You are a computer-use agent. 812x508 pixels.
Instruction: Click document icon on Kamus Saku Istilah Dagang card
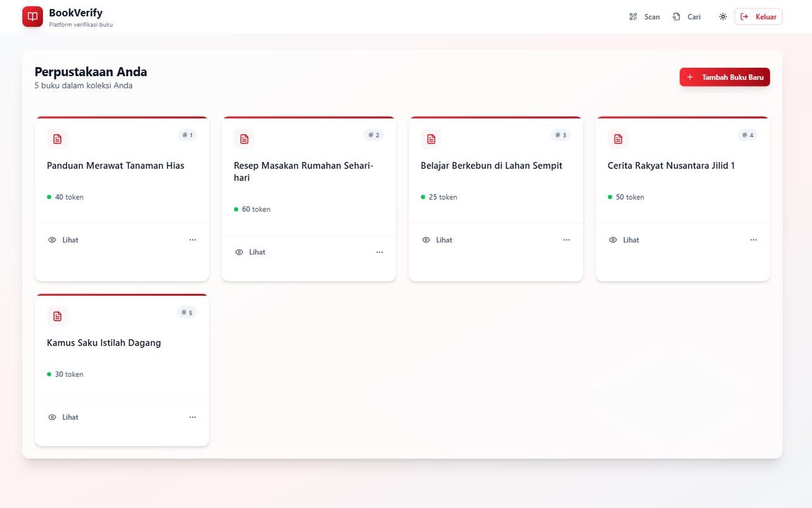pos(57,316)
